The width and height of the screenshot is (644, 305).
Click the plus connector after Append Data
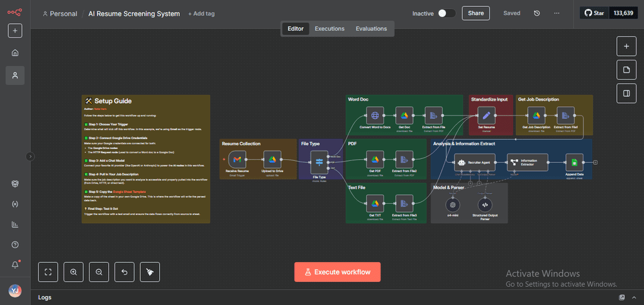[x=596, y=162]
